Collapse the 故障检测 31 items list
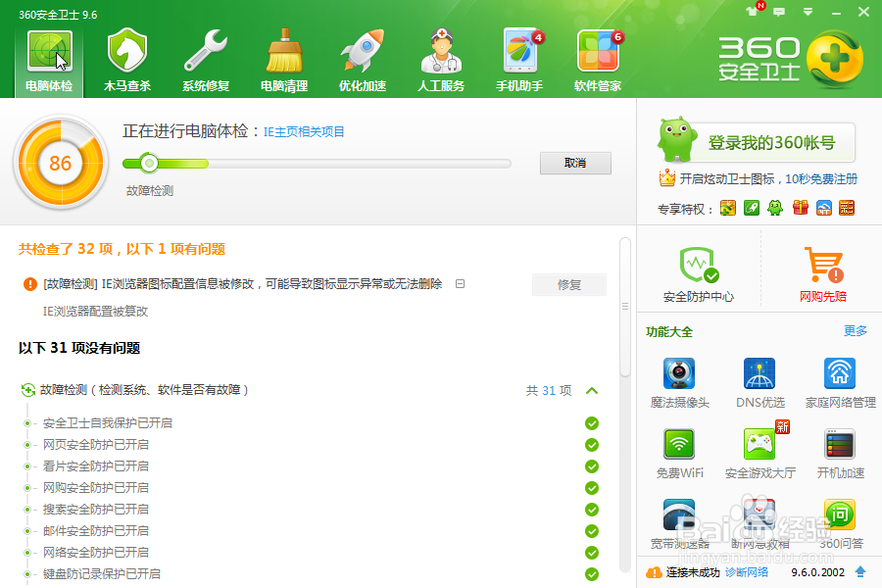The height and width of the screenshot is (588, 882). click(592, 390)
